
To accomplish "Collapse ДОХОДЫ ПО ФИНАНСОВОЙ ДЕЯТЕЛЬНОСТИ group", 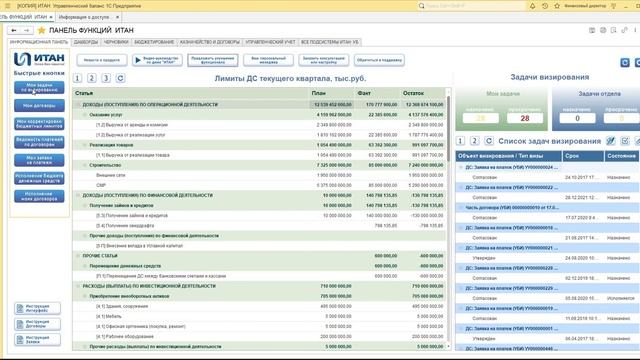I will [x=78, y=196].
